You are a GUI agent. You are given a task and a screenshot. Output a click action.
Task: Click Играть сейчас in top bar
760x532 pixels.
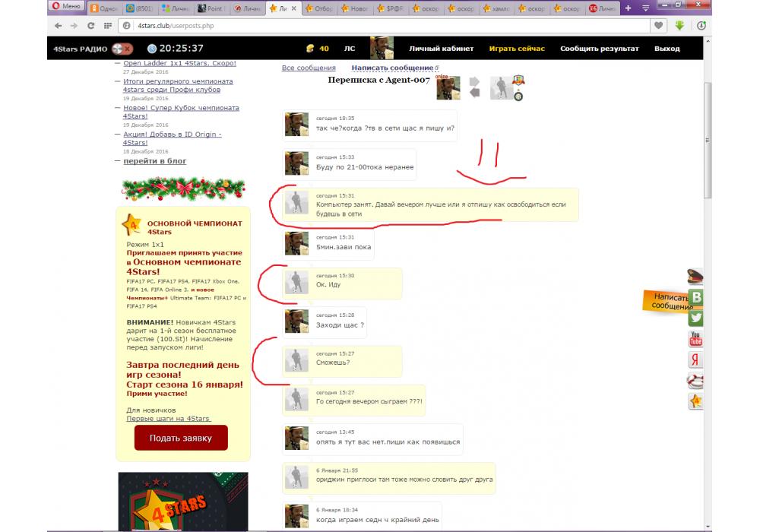[517, 49]
